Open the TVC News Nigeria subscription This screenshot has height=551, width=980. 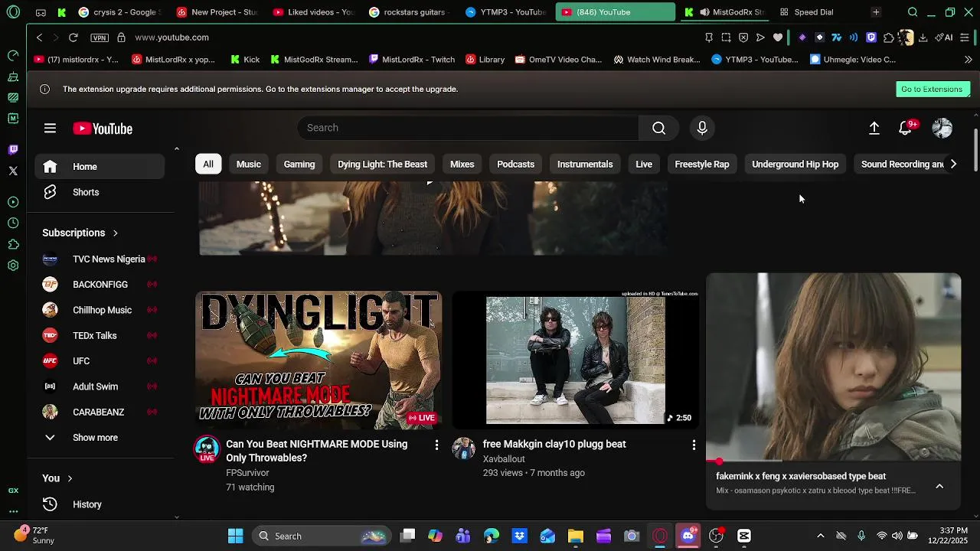tap(100, 259)
